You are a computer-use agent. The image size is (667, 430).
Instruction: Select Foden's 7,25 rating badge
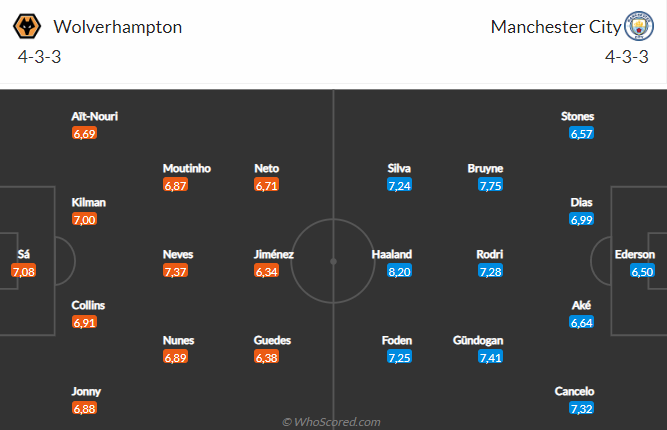(399, 357)
